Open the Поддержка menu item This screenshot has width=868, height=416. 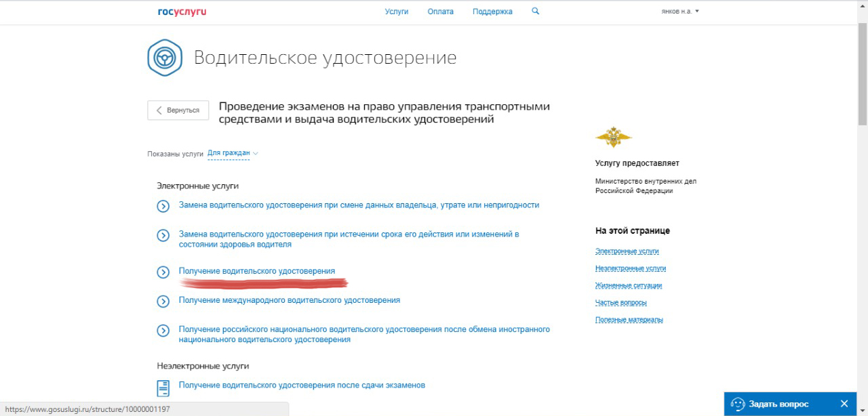click(492, 12)
